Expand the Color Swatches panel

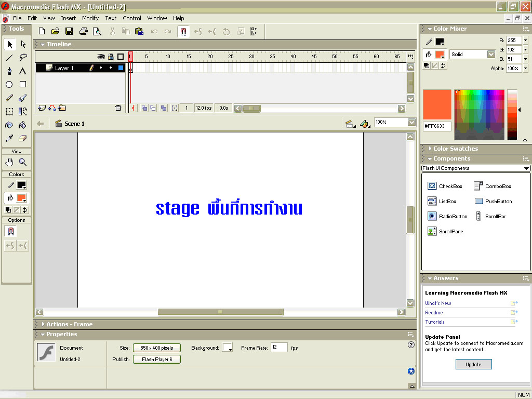[430, 149]
